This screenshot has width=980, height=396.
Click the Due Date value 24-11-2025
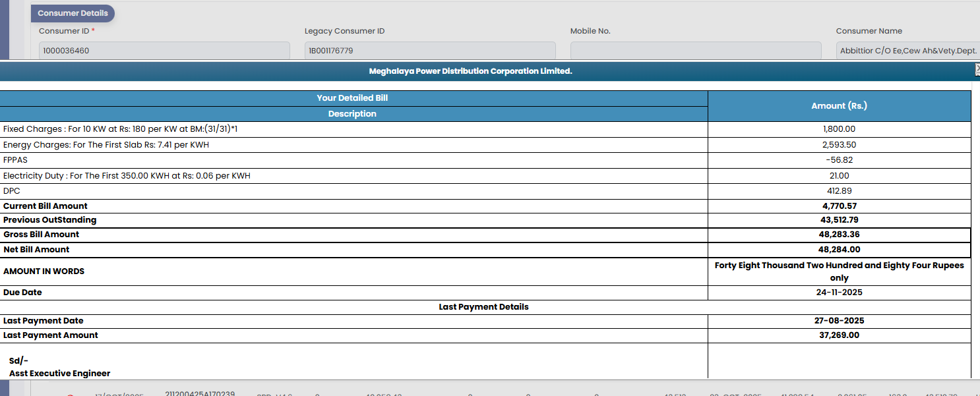coord(839,293)
